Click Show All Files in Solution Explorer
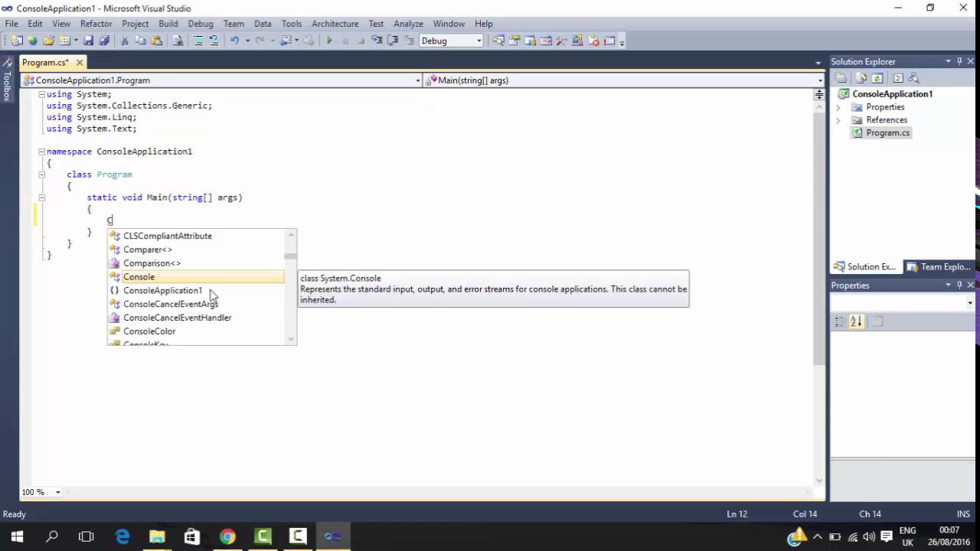980x551 pixels. pyautogui.click(x=861, y=78)
